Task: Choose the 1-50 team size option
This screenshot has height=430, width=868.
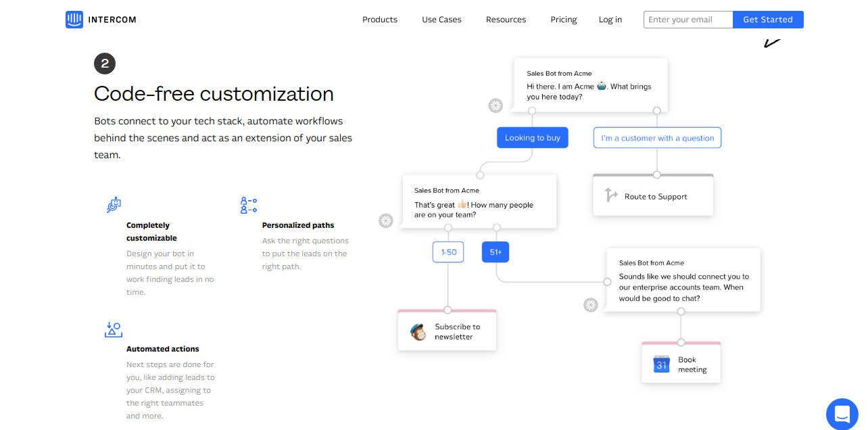Action: pos(448,252)
